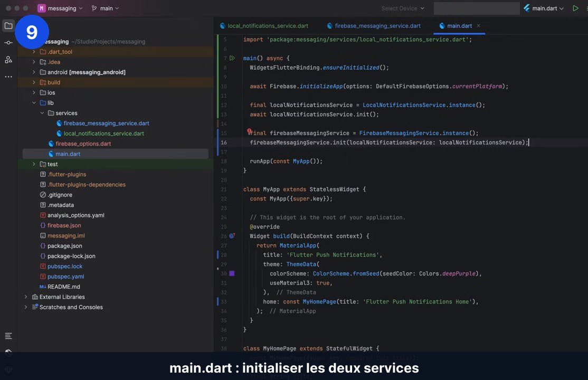The width and height of the screenshot is (588, 380).
Task: Expand Scratches and Consoles node
Action: 25,307
